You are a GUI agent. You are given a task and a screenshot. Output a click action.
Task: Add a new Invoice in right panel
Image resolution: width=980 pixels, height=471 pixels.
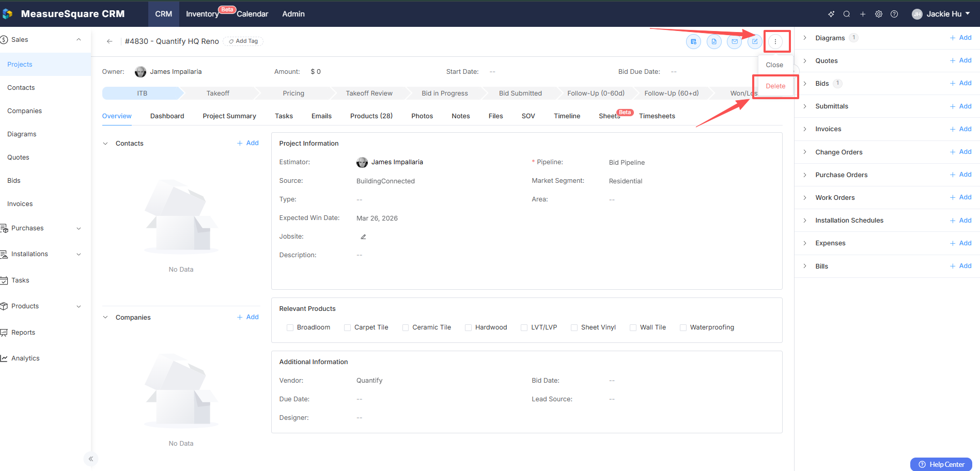pos(961,129)
